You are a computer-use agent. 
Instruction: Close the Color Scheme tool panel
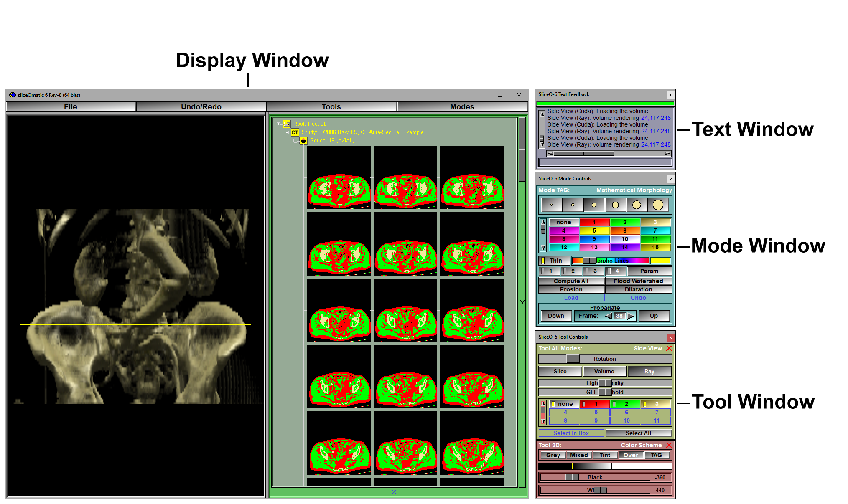[669, 445]
